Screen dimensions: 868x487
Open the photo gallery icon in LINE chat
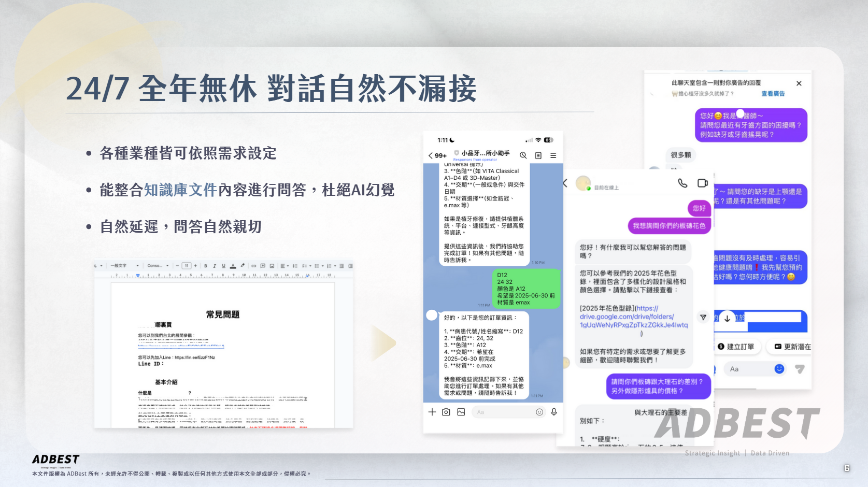(x=461, y=412)
